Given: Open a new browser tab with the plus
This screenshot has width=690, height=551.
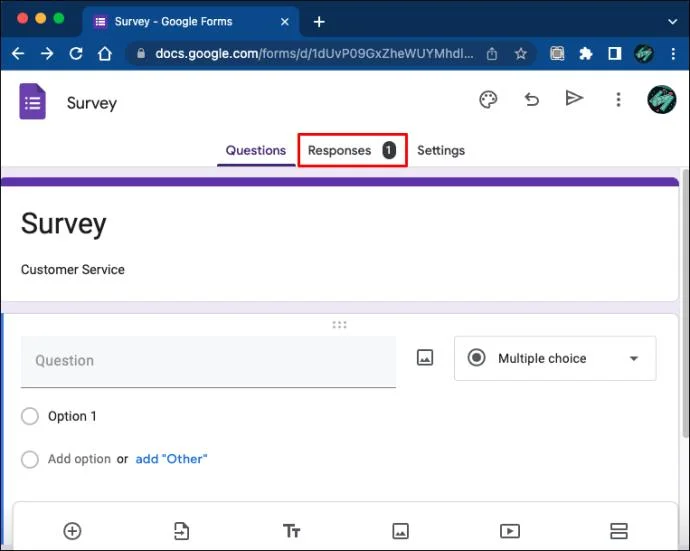Looking at the screenshot, I should tap(319, 22).
